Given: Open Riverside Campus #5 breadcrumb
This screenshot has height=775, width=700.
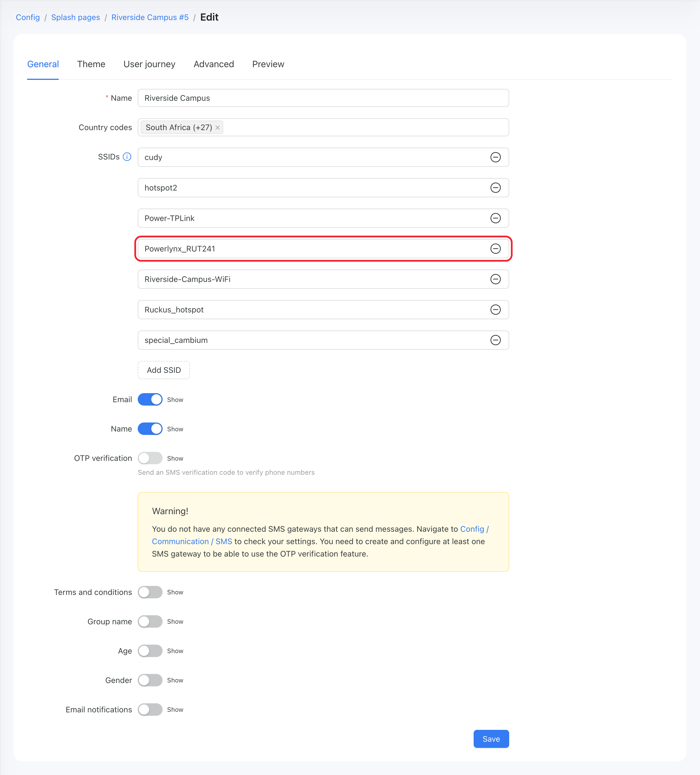Looking at the screenshot, I should [150, 17].
